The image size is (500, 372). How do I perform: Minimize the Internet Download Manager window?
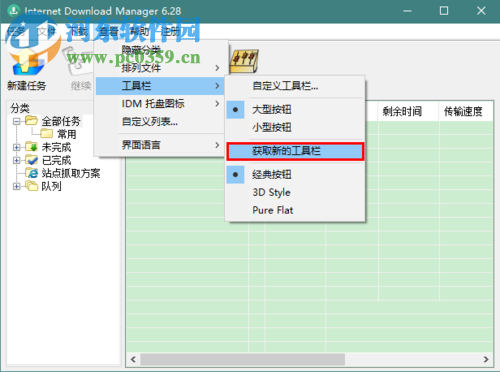407,11
